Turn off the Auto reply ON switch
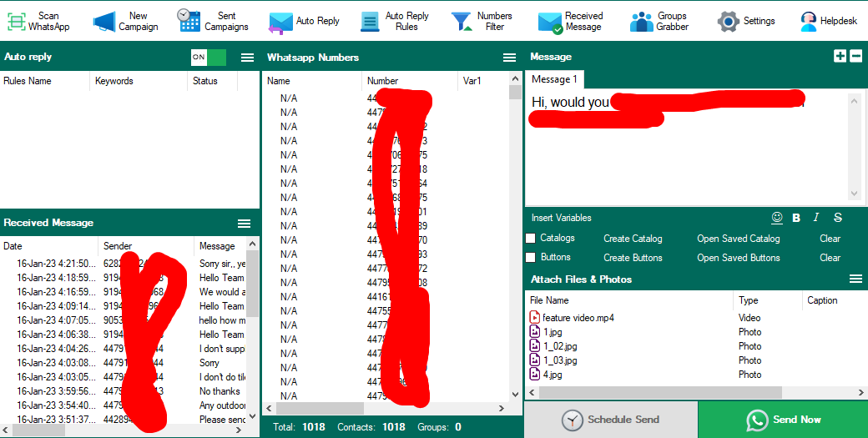 coord(209,57)
